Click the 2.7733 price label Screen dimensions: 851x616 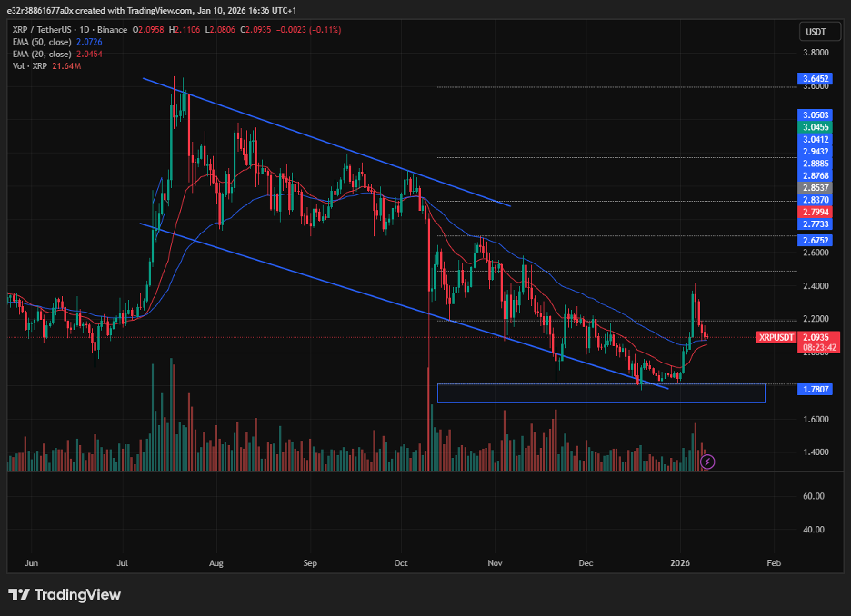pos(816,224)
